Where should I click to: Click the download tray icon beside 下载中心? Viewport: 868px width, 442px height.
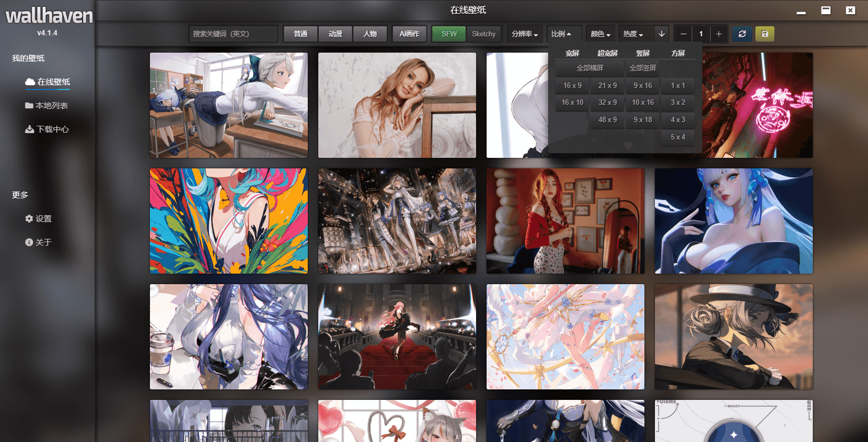[x=29, y=129]
